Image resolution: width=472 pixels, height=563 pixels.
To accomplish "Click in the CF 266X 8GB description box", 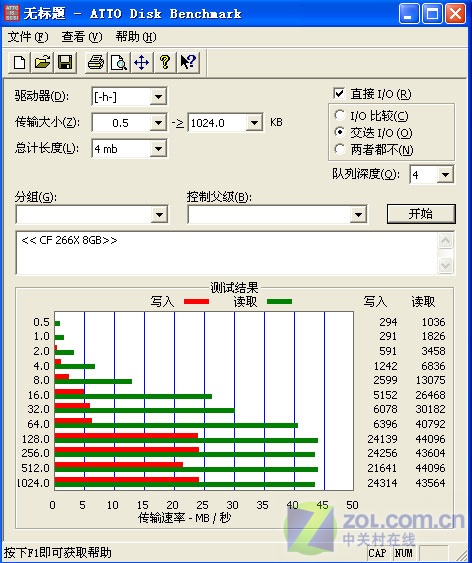I will pyautogui.click(x=227, y=253).
